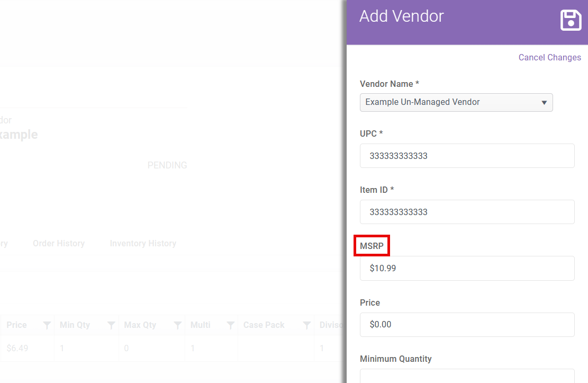Open the Vendor Name dropdown
Image resolution: width=588 pixels, height=383 pixels.
tap(456, 102)
